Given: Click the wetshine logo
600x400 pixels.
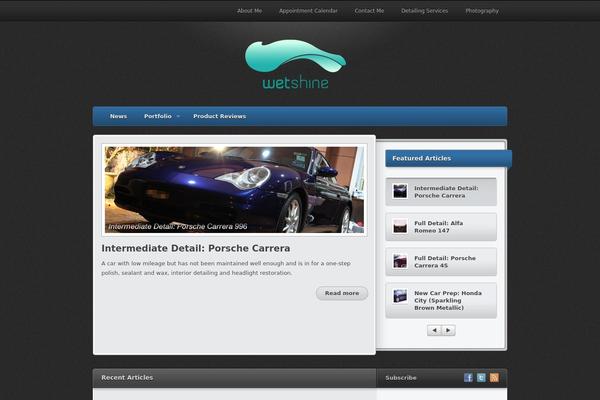Looking at the screenshot, I should coord(295,64).
